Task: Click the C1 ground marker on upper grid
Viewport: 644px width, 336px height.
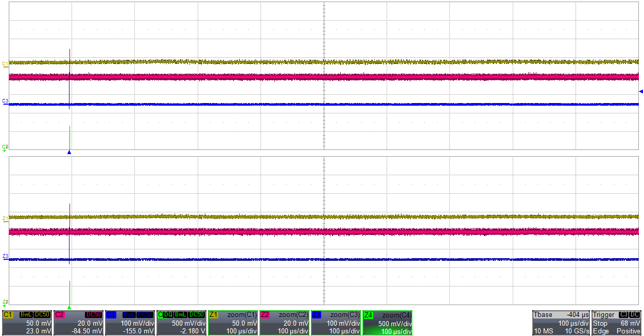Action: tap(5, 64)
